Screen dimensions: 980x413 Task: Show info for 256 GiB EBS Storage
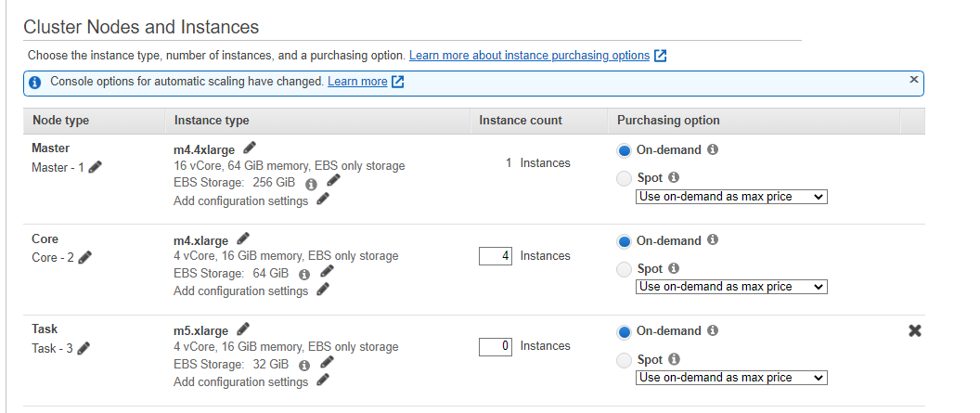coord(311,185)
